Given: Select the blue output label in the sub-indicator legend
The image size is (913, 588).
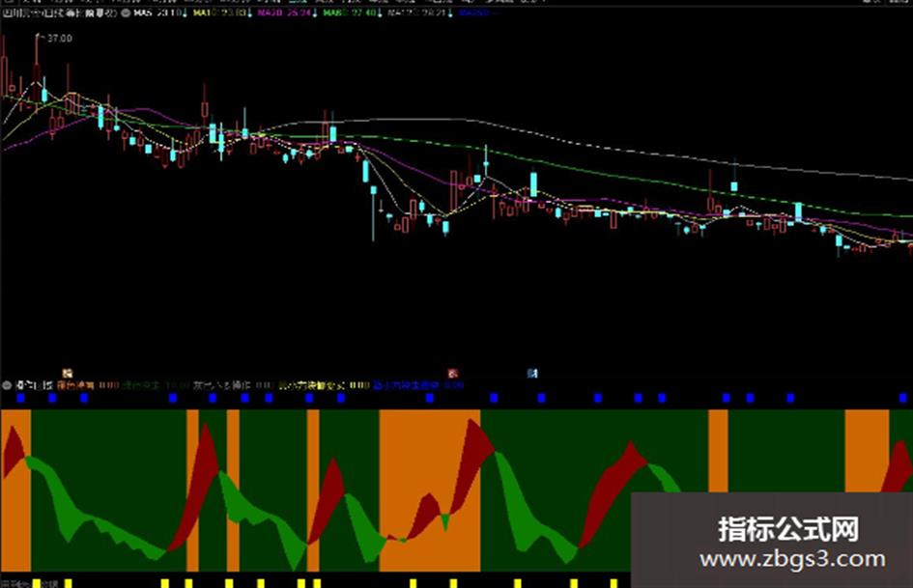Looking at the screenshot, I should coord(418,385).
